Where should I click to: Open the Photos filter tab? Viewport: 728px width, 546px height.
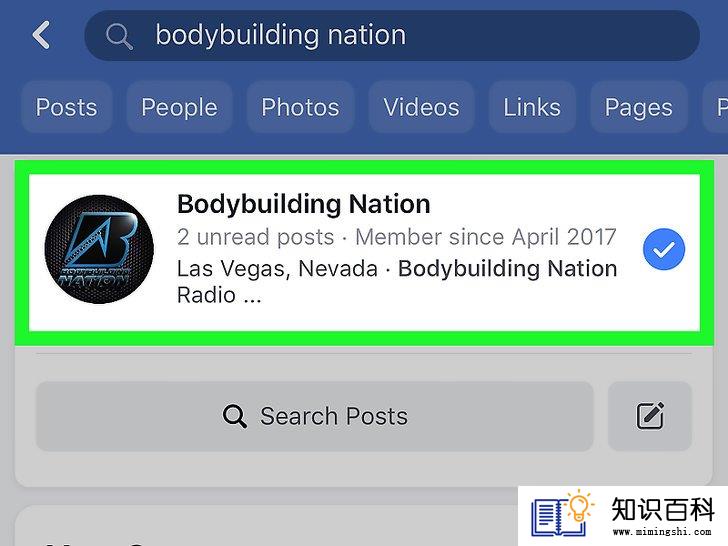point(300,107)
